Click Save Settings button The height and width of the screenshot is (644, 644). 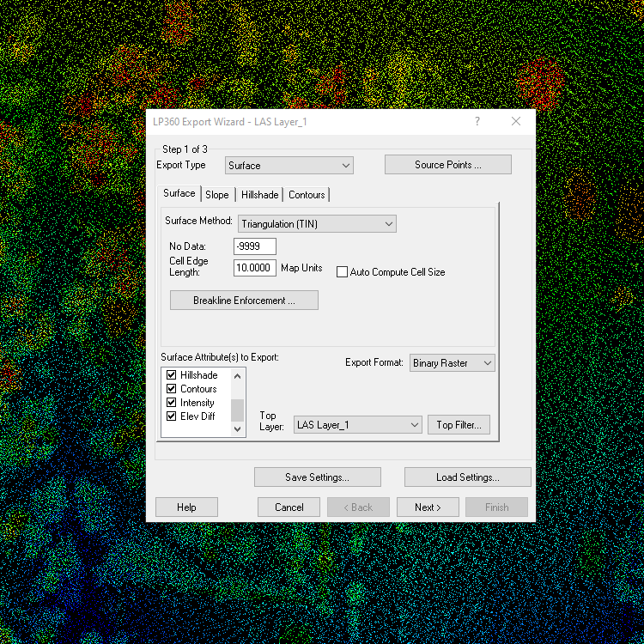tap(318, 477)
